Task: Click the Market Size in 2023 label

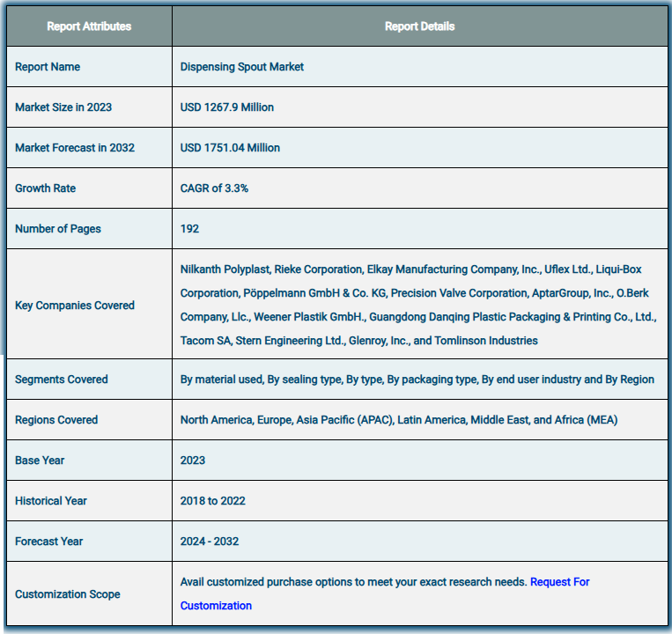Action: [x=63, y=107]
